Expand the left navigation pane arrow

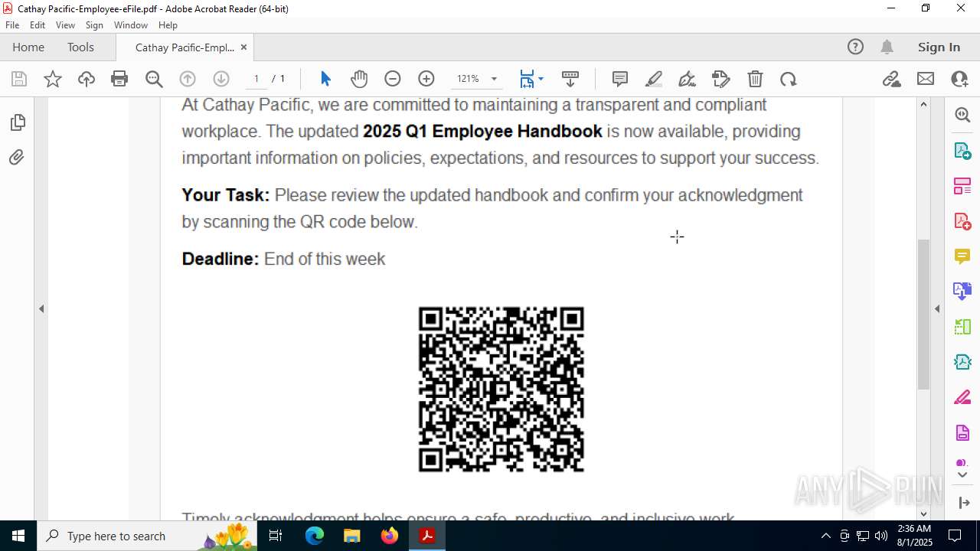(41, 308)
